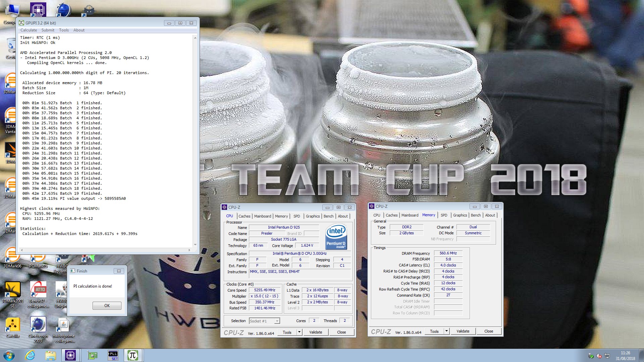Click GPUPI vertical scrollbar down arrow
The height and width of the screenshot is (362, 644).
[195, 245]
